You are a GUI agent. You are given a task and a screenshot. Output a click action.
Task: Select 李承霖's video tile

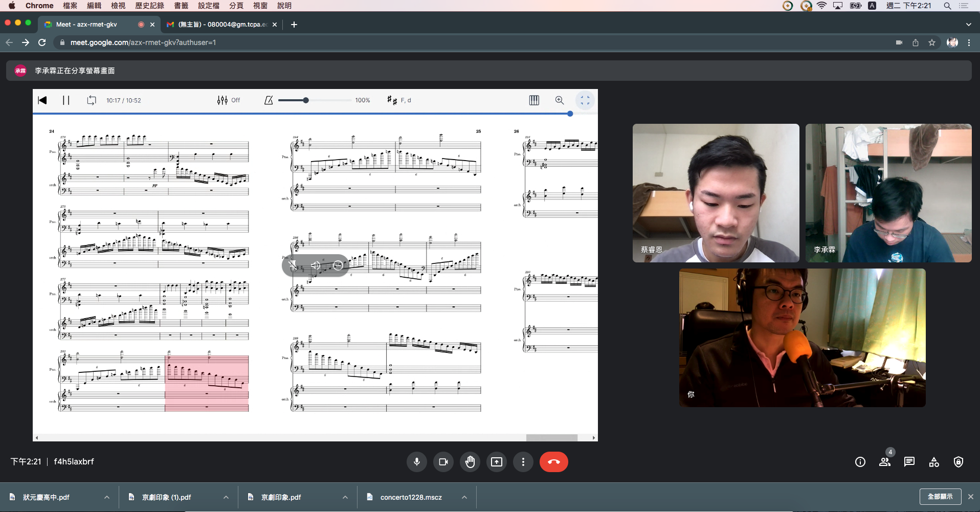[888, 193]
